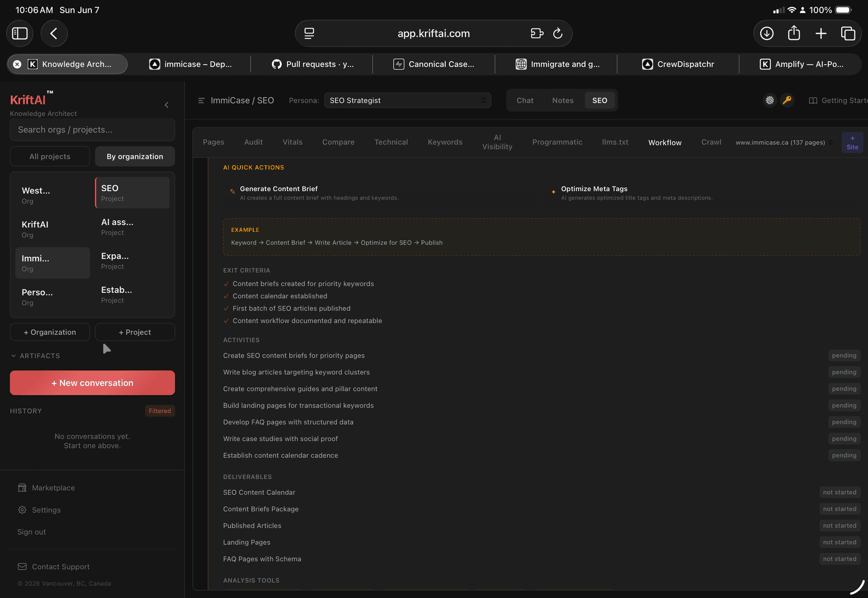The image size is (868, 598).
Task: Open the downloads icon
Action: coord(767,33)
